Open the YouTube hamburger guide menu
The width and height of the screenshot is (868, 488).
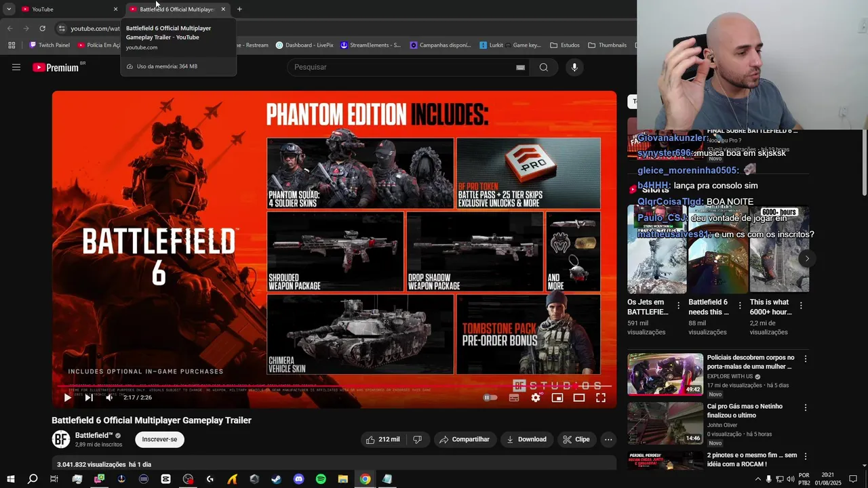[x=16, y=67]
